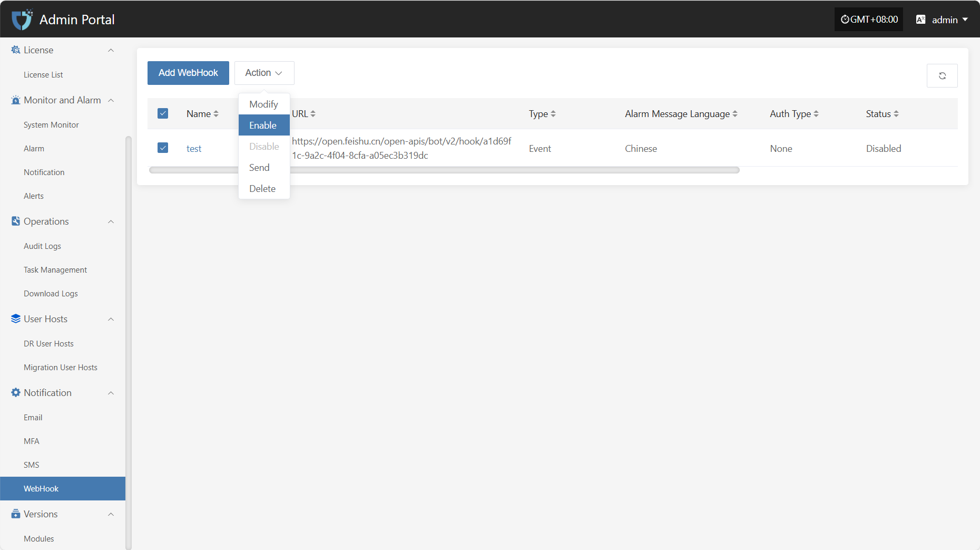Choose Disable from the Action menu
The image size is (980, 550).
pos(264,146)
